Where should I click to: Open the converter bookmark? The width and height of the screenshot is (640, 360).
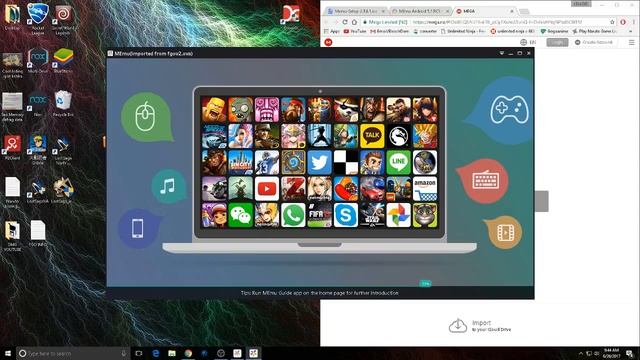point(425,31)
